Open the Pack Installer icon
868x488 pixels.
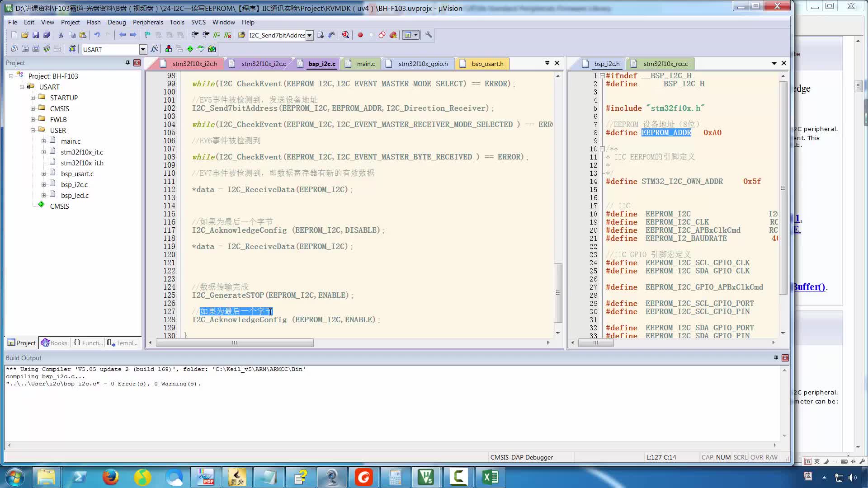coord(212,49)
